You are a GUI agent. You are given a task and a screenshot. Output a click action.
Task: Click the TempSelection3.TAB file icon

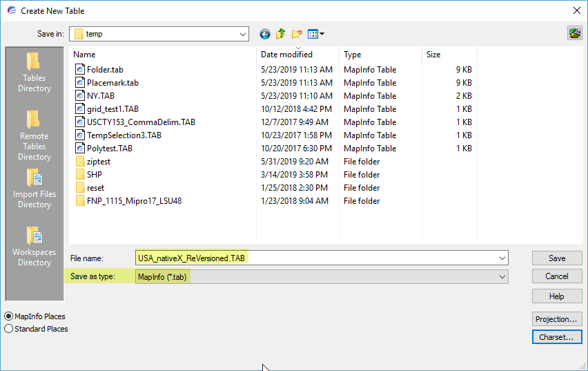80,135
